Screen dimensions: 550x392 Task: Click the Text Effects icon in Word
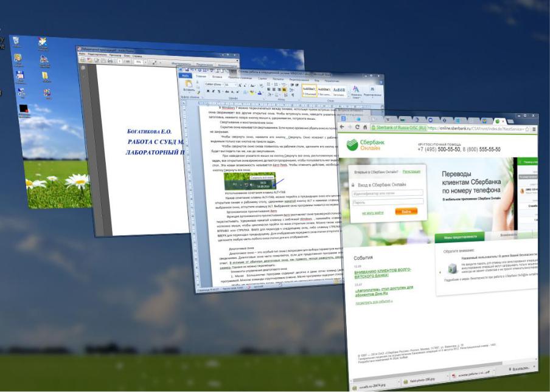tap(245, 92)
